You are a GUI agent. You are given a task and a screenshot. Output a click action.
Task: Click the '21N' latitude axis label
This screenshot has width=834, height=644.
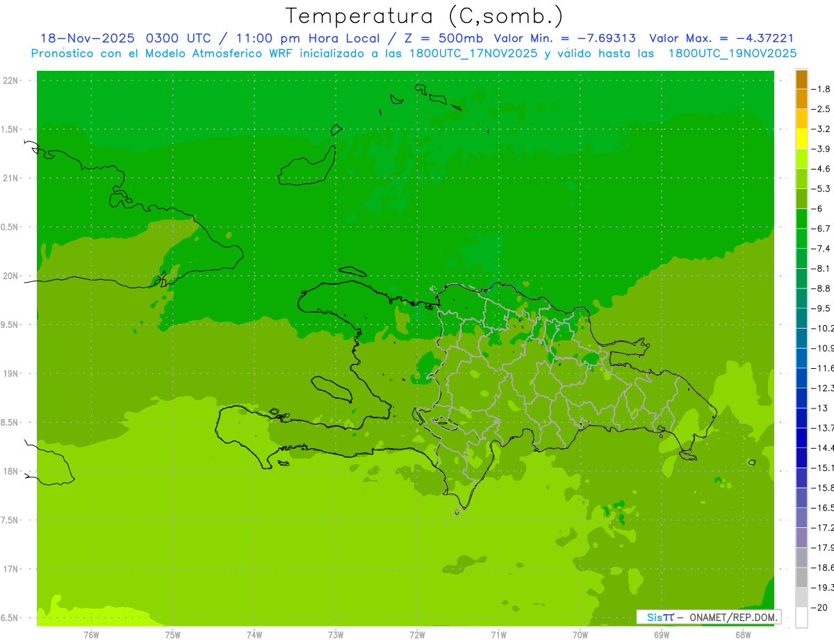pyautogui.click(x=12, y=179)
